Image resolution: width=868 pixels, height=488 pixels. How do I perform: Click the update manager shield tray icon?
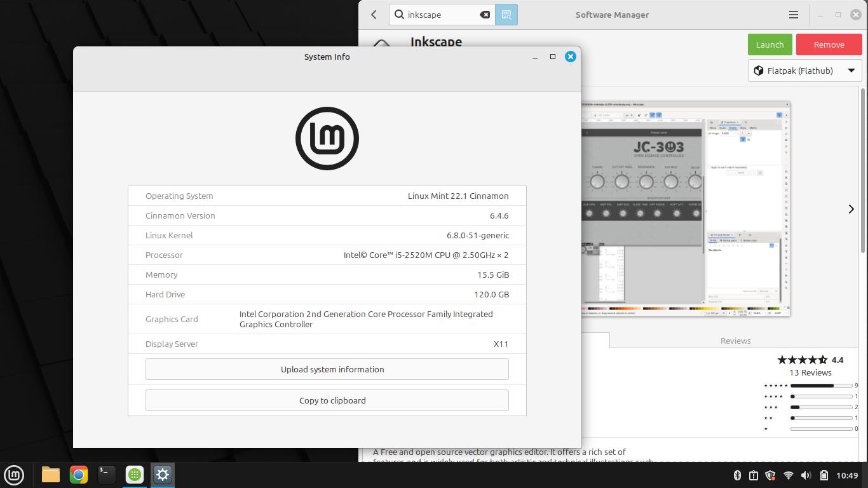(771, 475)
